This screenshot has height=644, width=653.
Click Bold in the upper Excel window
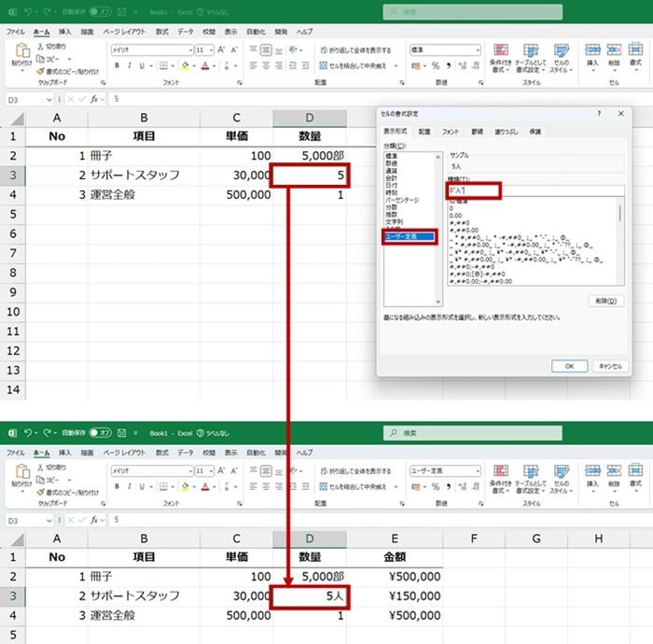click(x=117, y=66)
